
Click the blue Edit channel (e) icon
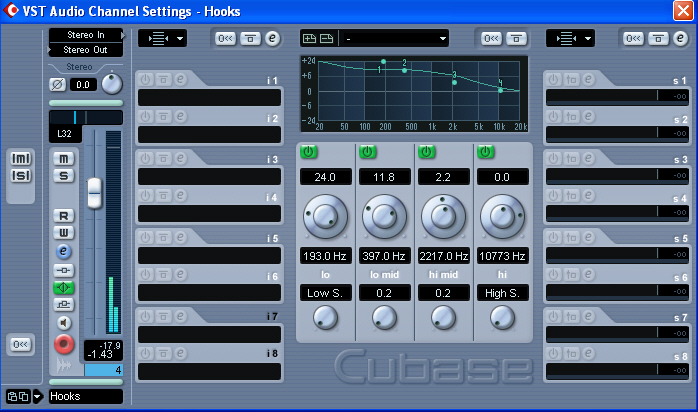[63, 251]
